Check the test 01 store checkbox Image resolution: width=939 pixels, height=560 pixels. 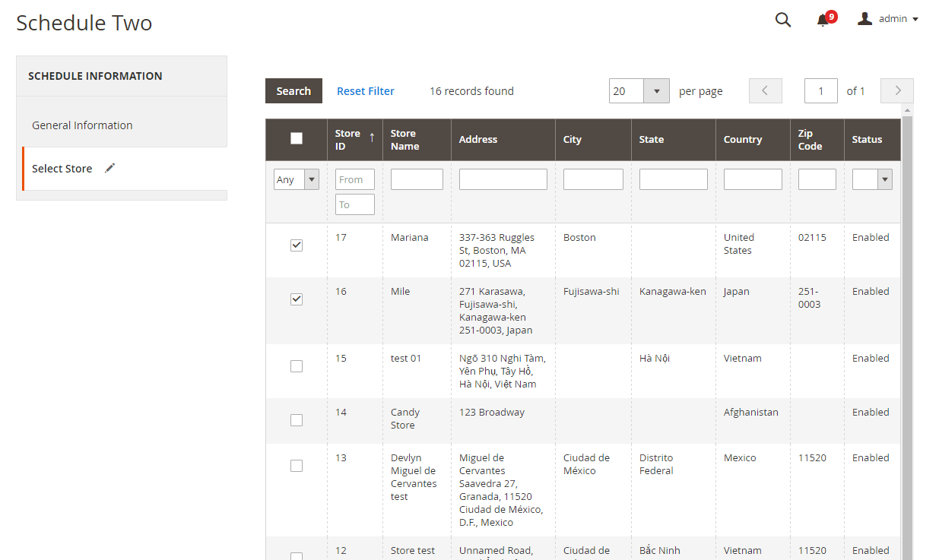(x=297, y=366)
